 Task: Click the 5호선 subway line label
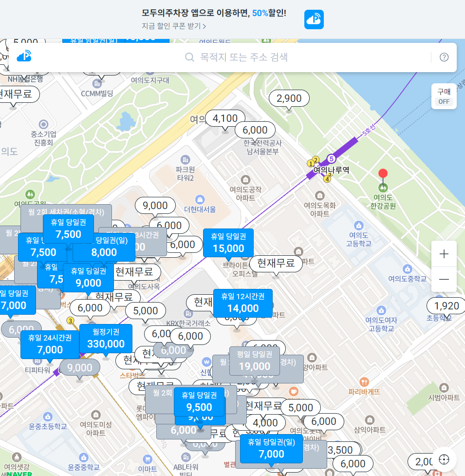[369, 130]
